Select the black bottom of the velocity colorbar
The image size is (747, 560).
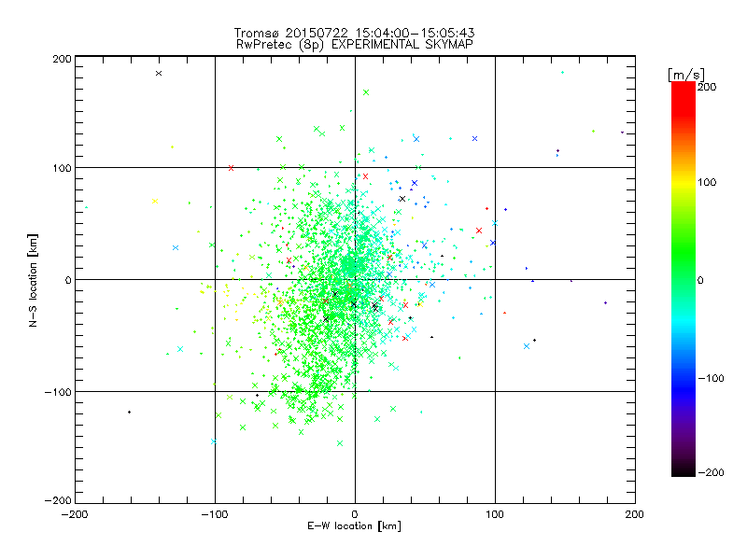pyautogui.click(x=684, y=469)
